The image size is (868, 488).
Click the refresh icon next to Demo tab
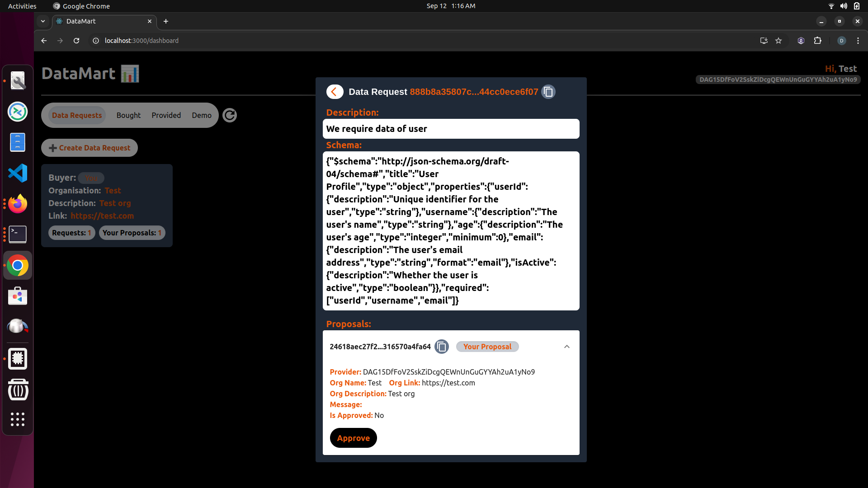(x=230, y=115)
